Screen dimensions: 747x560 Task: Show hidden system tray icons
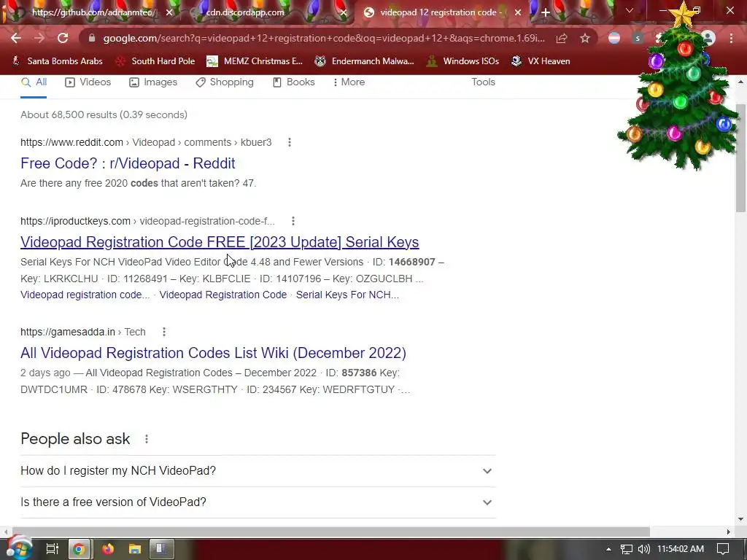pyautogui.click(x=608, y=549)
